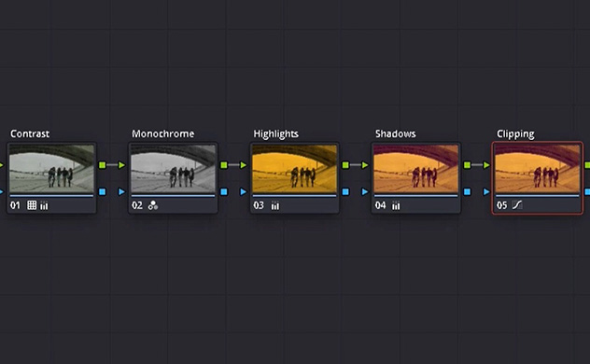The height and width of the screenshot is (364, 590).
Task: Click the Clipping node label text
Action: 515,134
